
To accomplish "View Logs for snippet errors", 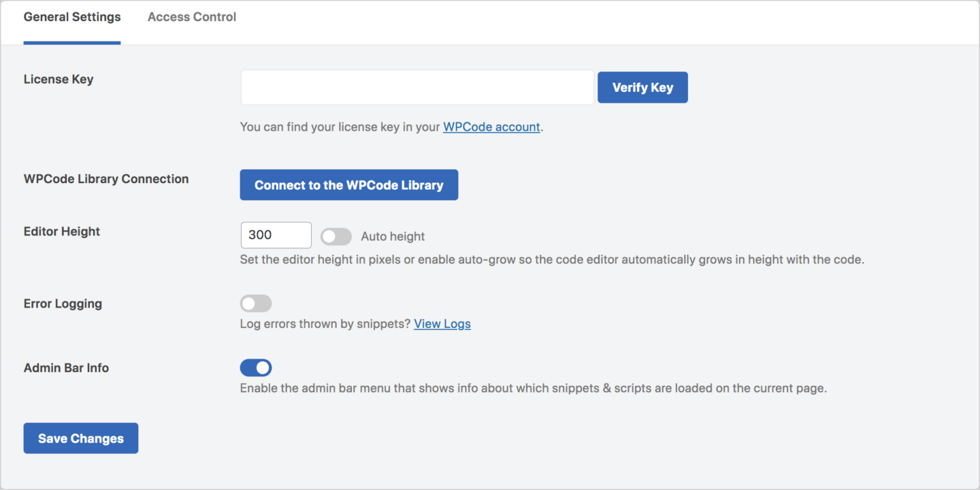I will point(442,323).
